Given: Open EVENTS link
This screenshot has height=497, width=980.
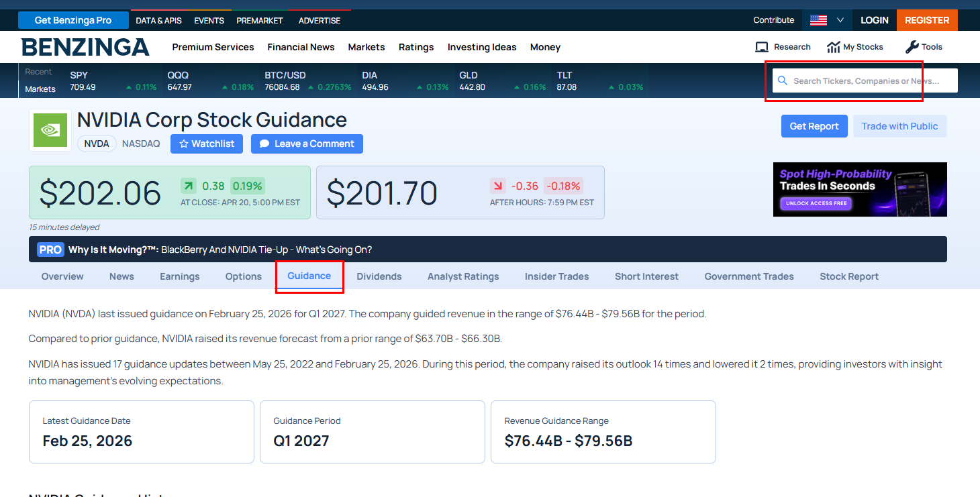Looking at the screenshot, I should click(x=209, y=21).
